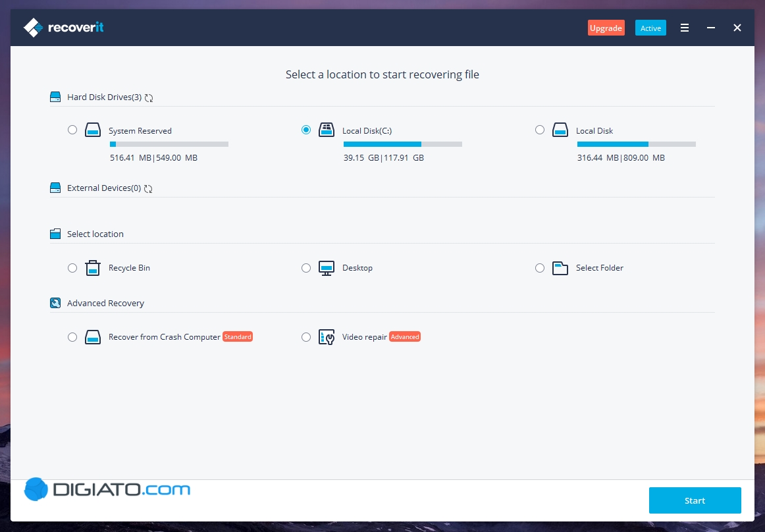Click the System Reserved drive icon

click(93, 130)
